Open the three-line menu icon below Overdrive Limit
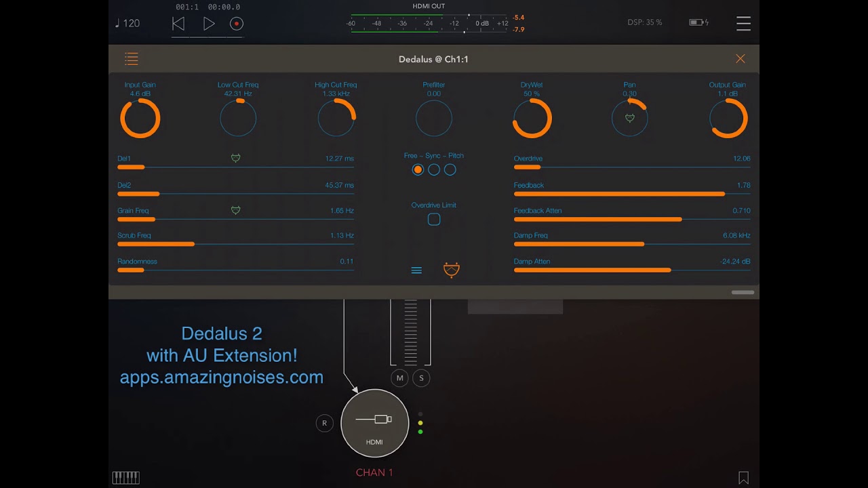868x488 pixels. pyautogui.click(x=416, y=270)
